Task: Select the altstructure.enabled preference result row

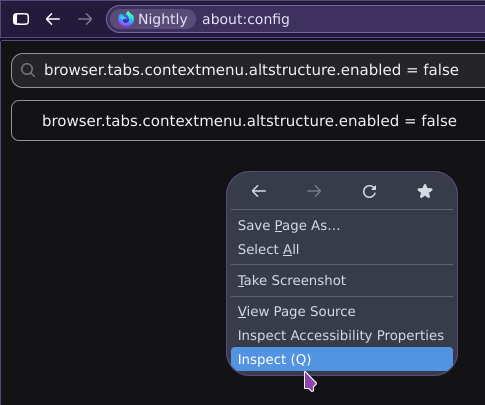Action: 248,121
